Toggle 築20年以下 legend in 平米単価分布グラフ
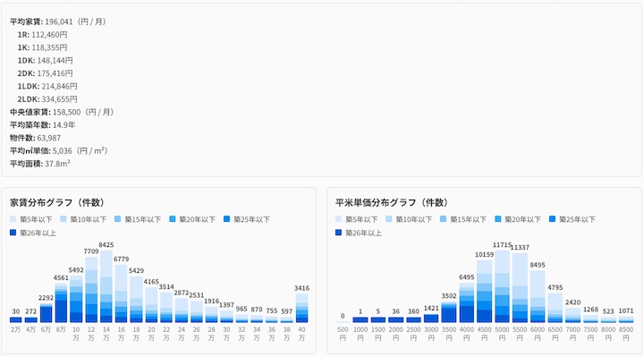 coord(518,219)
